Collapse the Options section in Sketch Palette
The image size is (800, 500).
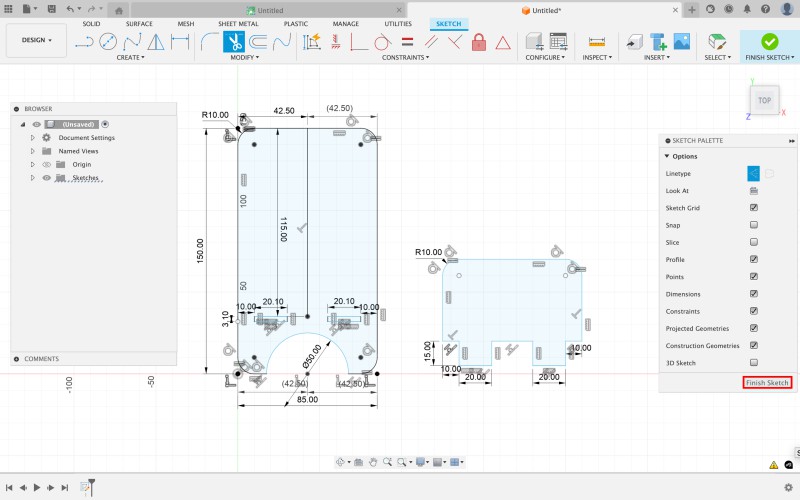click(x=667, y=156)
